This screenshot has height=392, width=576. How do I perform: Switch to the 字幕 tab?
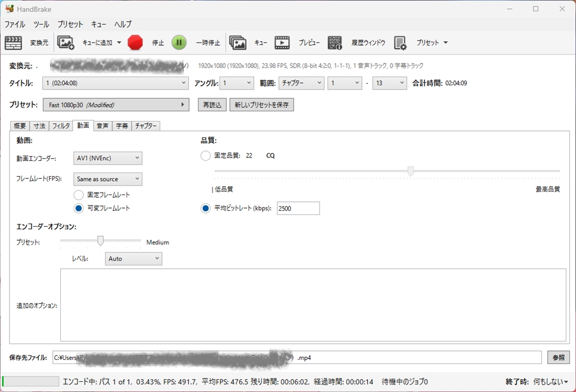[121, 126]
